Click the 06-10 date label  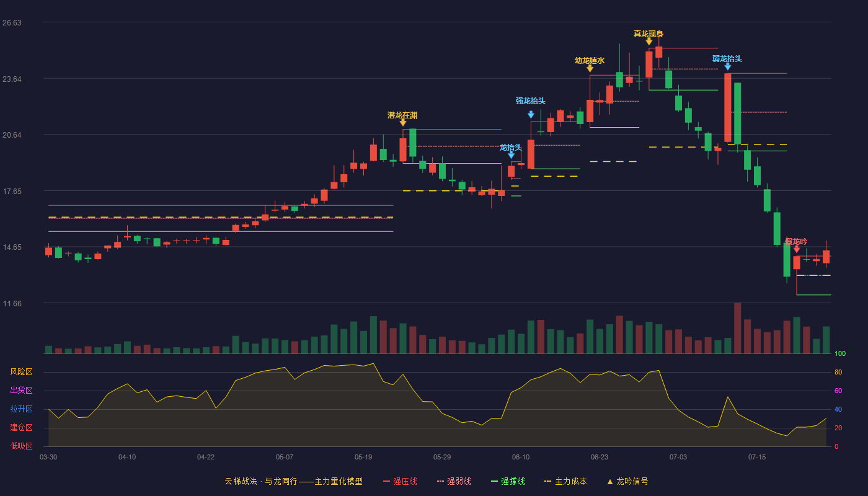521,457
